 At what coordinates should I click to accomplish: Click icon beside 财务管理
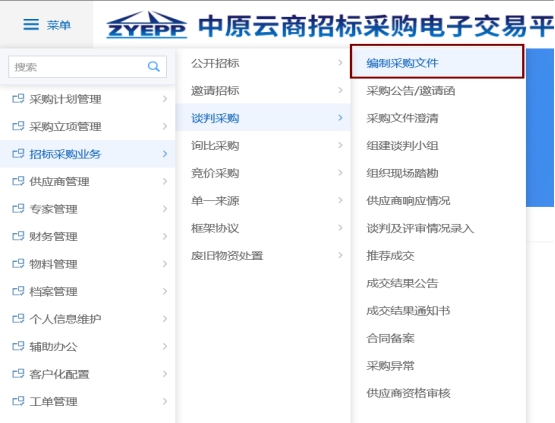point(18,236)
